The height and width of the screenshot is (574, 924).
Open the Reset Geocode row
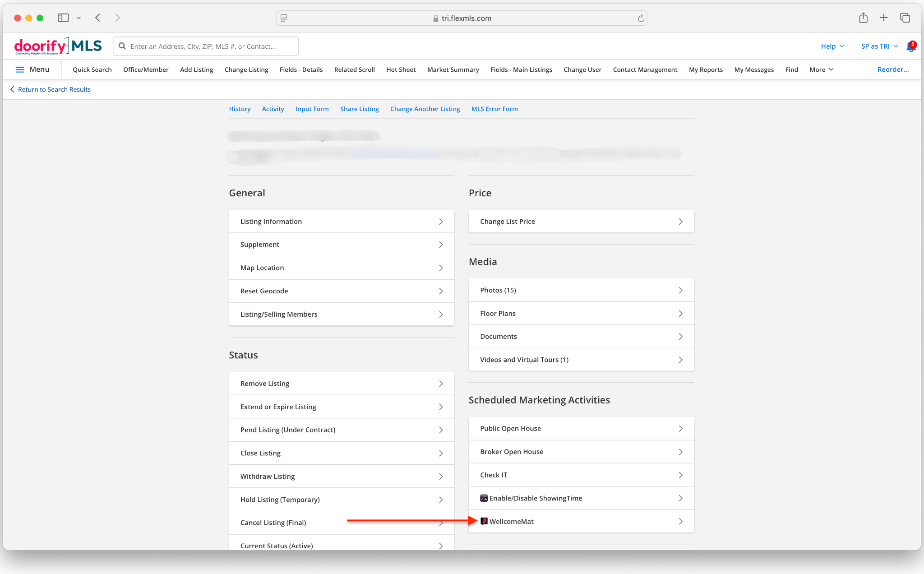pos(342,291)
